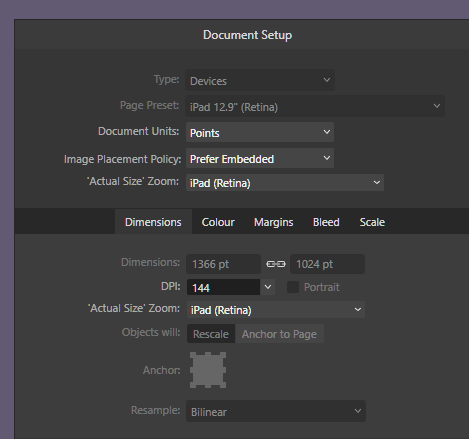The width and height of the screenshot is (469, 439).
Task: Open the Type dropdown showing Devices
Action: [x=260, y=80]
